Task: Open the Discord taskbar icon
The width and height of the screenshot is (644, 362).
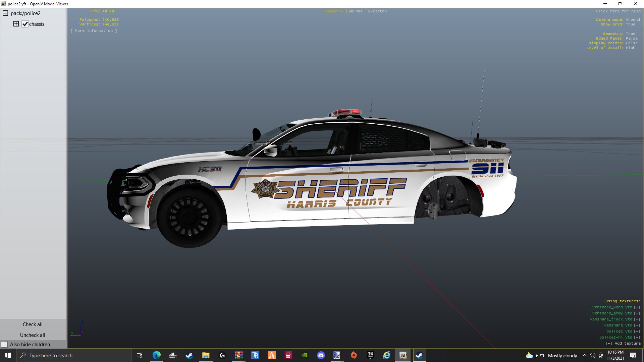Action: click(321, 355)
